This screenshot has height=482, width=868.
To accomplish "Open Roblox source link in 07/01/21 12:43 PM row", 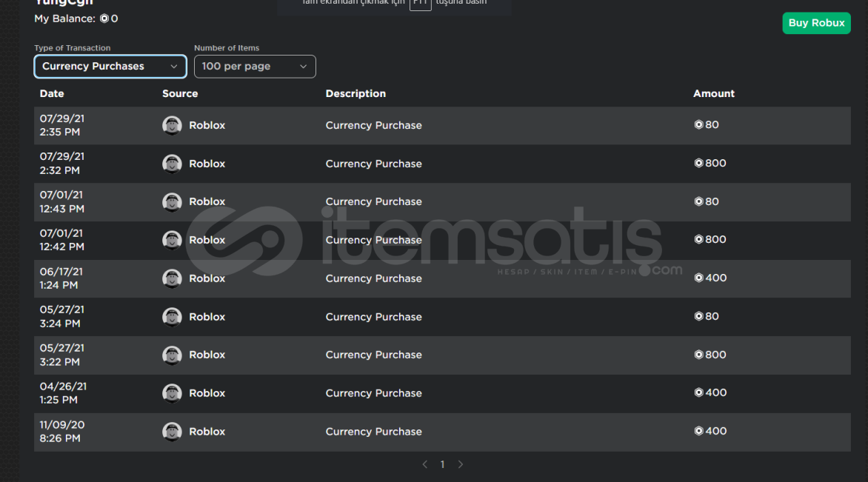I will point(207,202).
